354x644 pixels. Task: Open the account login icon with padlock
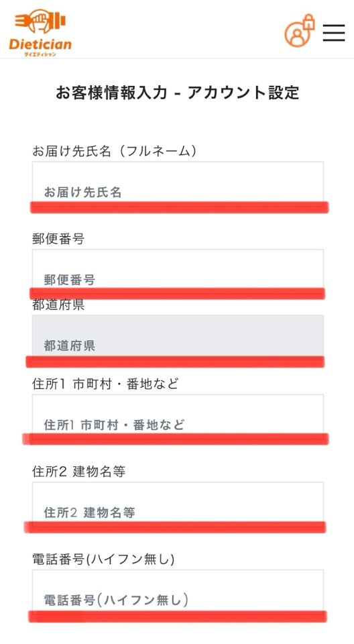click(300, 30)
